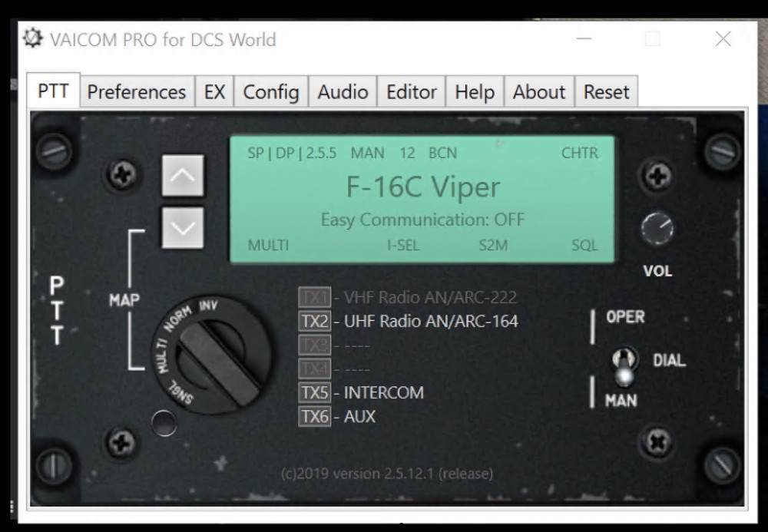
Task: Click the disabled TX4 box
Action: 314,368
